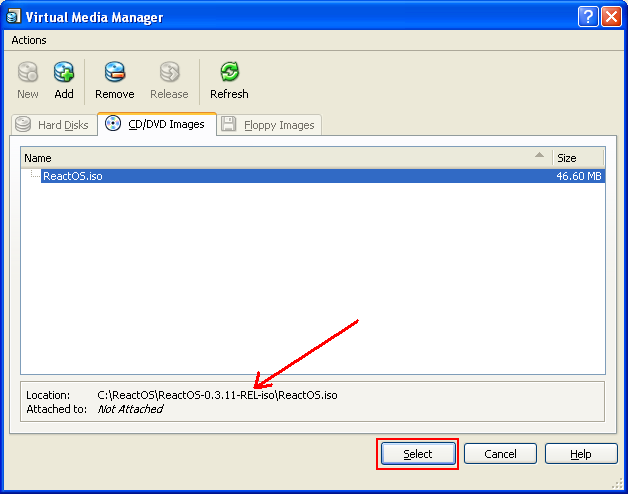Click the Select button
The width and height of the screenshot is (628, 494).
click(418, 454)
